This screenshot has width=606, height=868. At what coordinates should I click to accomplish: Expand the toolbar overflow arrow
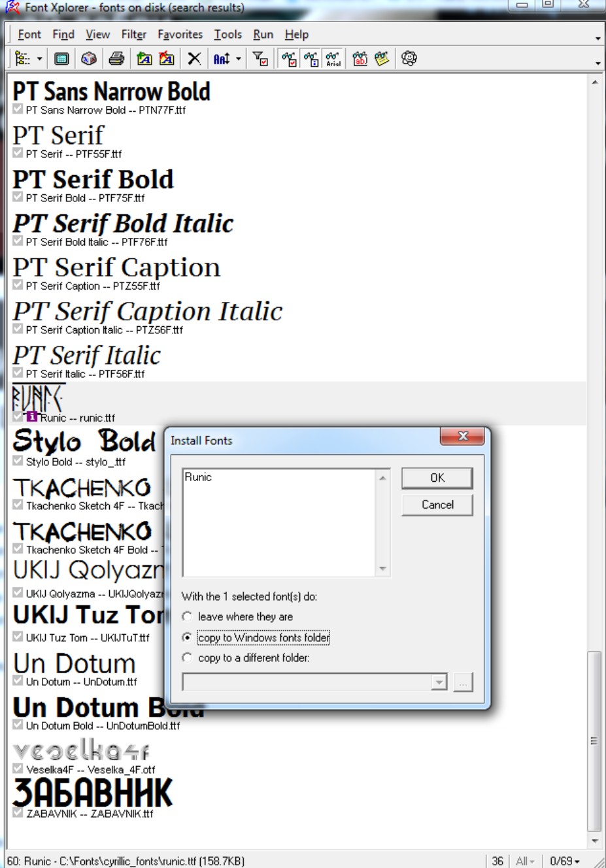(x=598, y=63)
